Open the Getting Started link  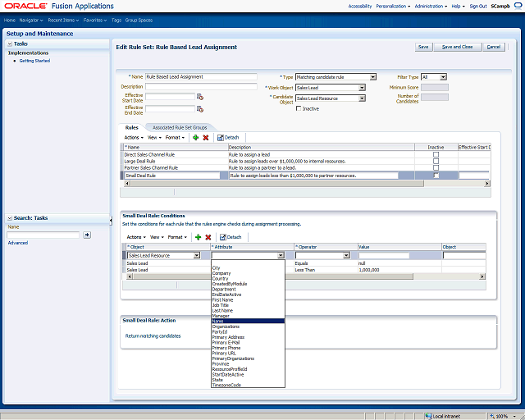[34, 61]
